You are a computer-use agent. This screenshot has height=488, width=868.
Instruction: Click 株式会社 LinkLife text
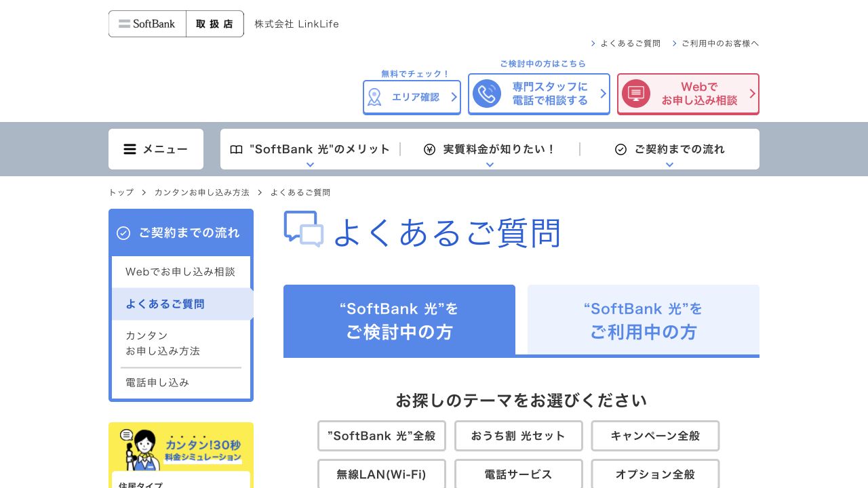coord(296,24)
